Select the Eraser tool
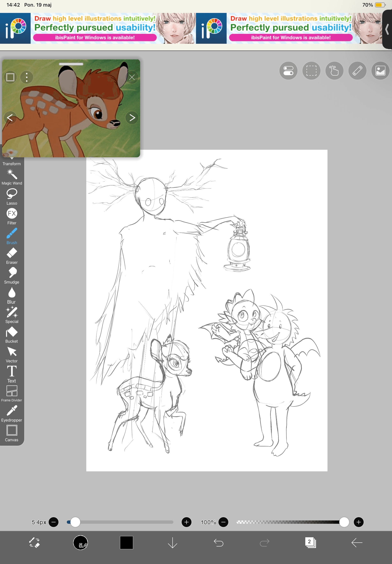This screenshot has height=564, width=392. click(12, 256)
